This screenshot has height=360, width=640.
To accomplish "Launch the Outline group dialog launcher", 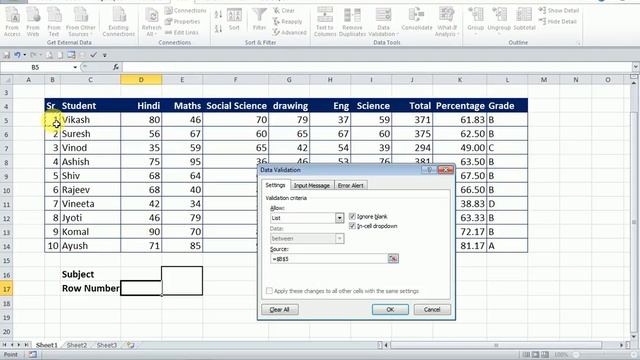I will pos(578,43).
